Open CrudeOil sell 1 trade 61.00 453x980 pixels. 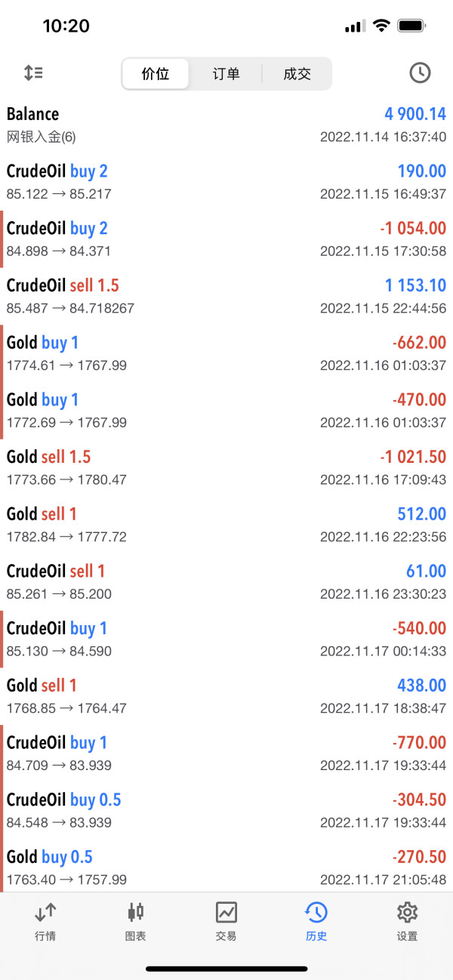[x=226, y=582]
